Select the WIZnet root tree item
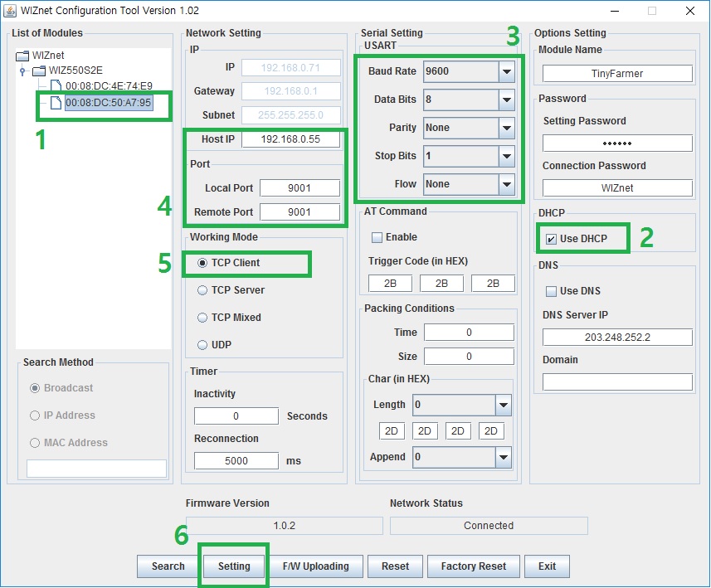711x588 pixels. coord(48,56)
